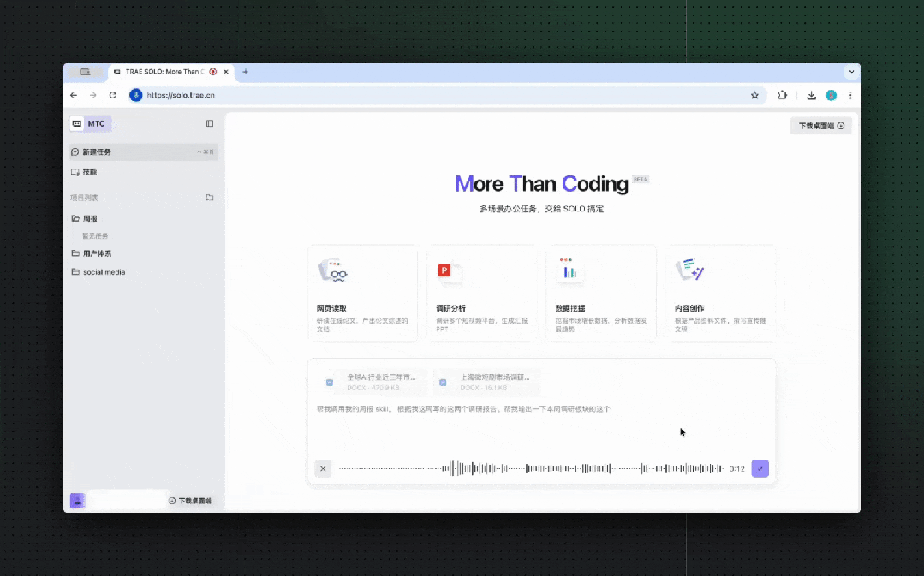924x576 pixels.
Task: Click the bar chart icon on 数据挖掘 card
Action: [x=569, y=271]
